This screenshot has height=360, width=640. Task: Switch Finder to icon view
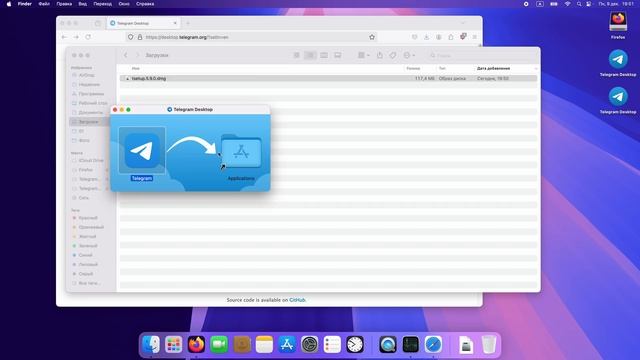(x=297, y=55)
